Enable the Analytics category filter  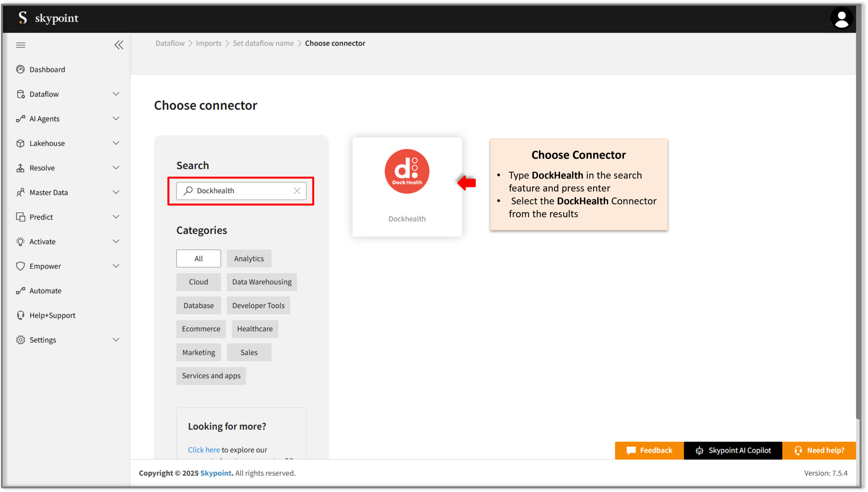coord(249,258)
